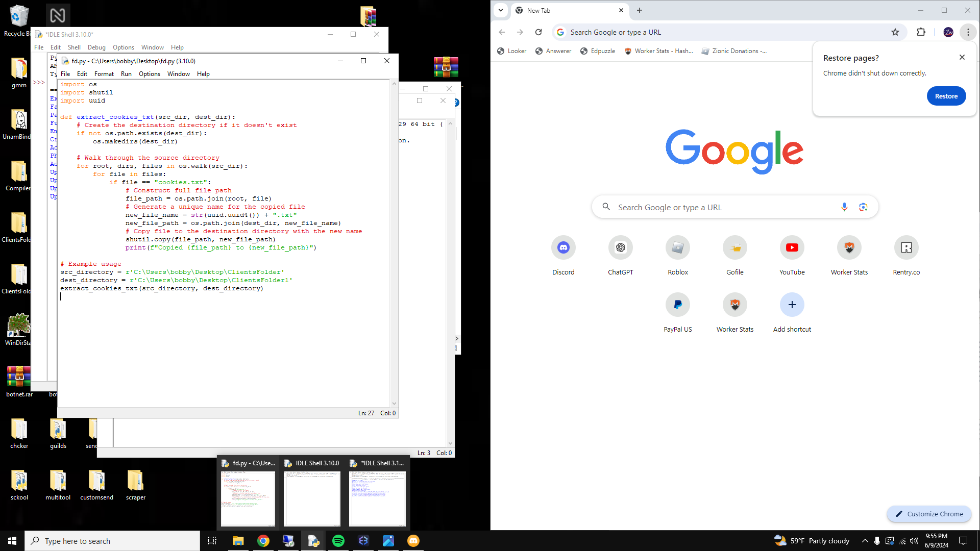Open the Discord shortcut tile
The width and height of the screenshot is (980, 551).
(563, 248)
